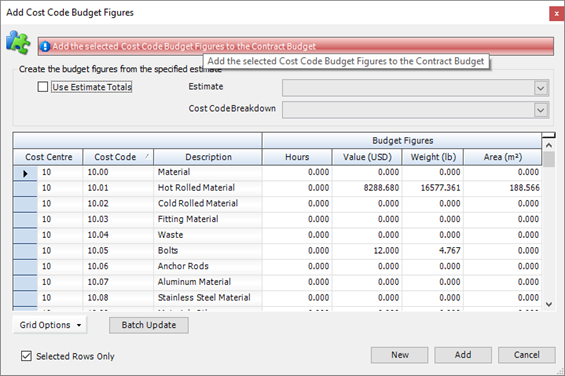
Task: Click the 8288.680 value cell
Action: (367, 188)
